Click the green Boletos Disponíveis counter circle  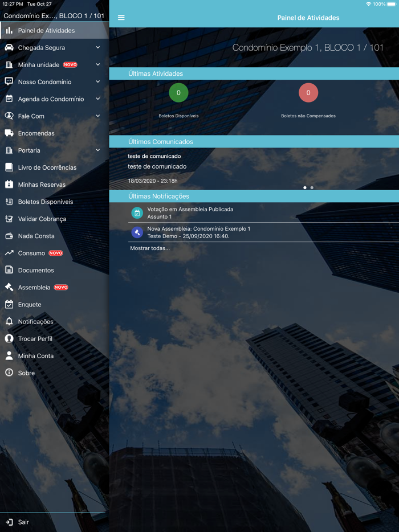click(178, 93)
